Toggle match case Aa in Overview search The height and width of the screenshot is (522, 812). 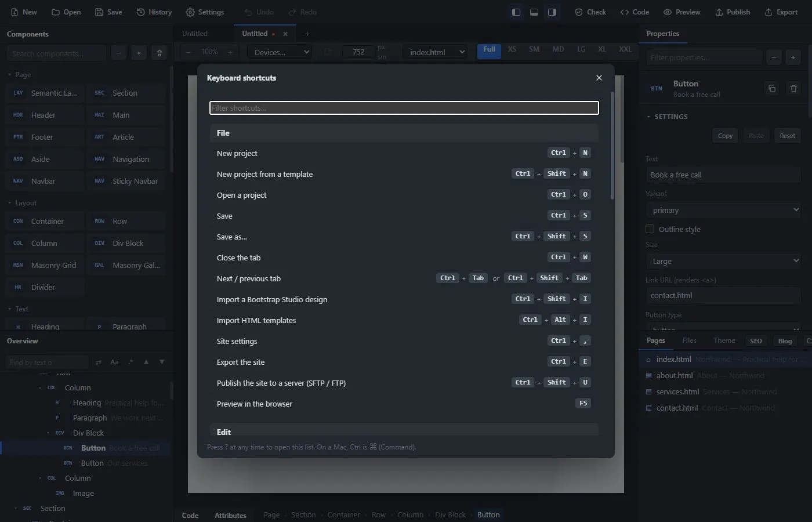pos(114,362)
